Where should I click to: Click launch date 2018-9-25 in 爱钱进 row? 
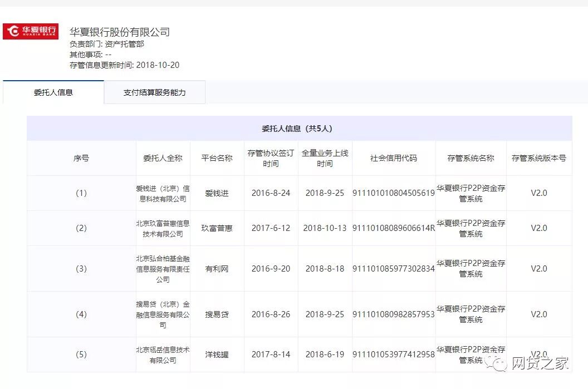point(325,193)
